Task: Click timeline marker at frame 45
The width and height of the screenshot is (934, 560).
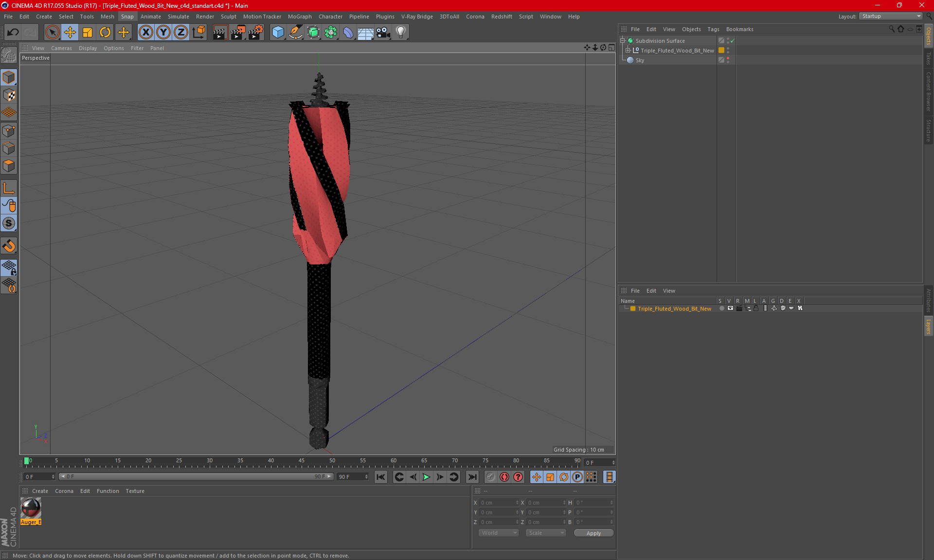Action: click(x=302, y=461)
